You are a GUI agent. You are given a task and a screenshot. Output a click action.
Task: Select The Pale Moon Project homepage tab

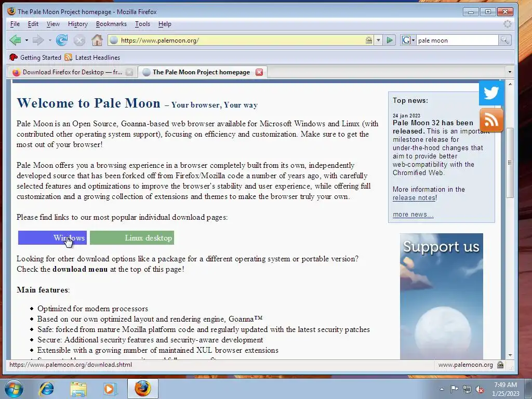203,72
